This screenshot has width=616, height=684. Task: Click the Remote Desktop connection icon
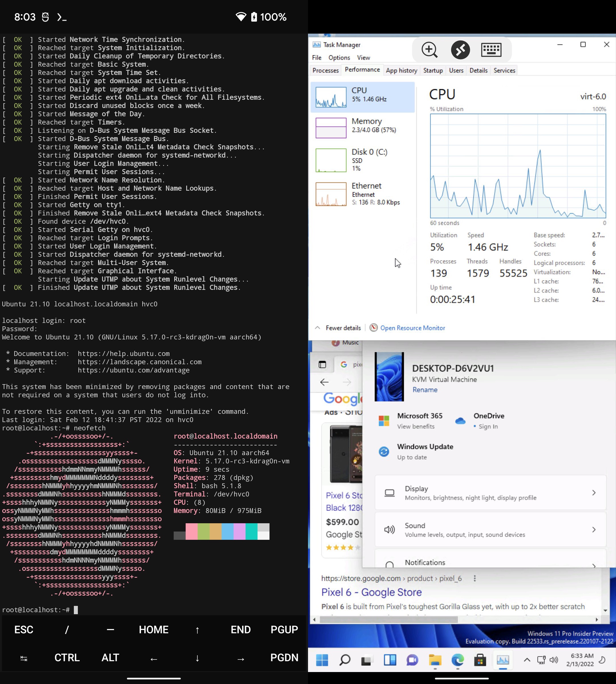461,49
